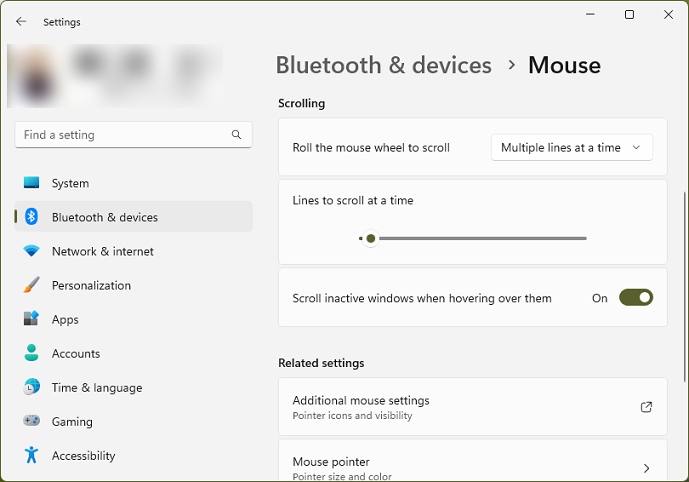Click the vertical scrollbar on the right
The width and height of the screenshot is (689, 482).
[684, 286]
